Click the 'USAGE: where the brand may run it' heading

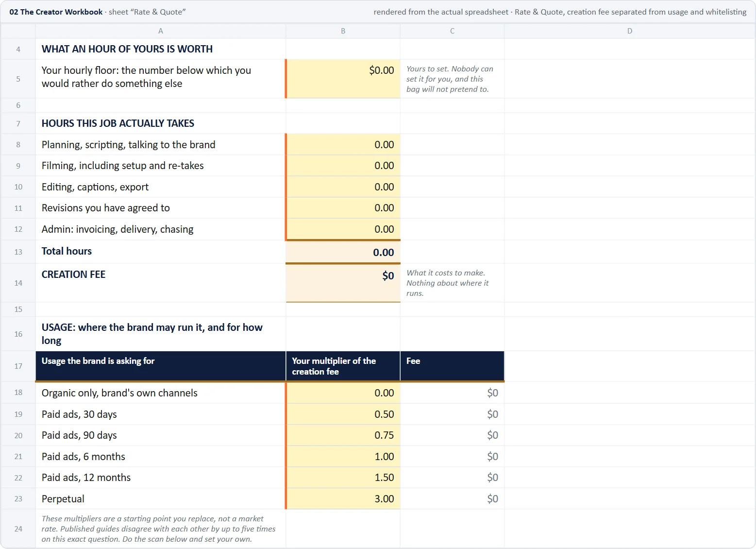click(152, 334)
